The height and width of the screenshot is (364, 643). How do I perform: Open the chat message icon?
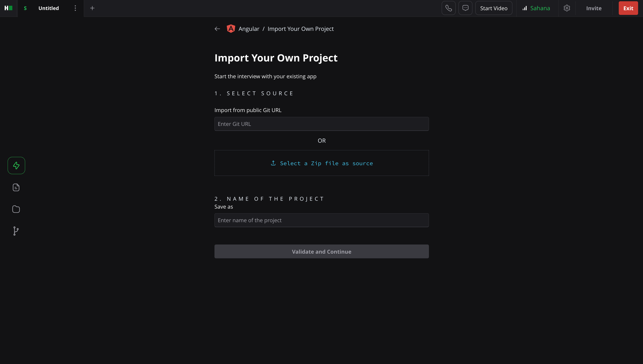[x=465, y=8]
